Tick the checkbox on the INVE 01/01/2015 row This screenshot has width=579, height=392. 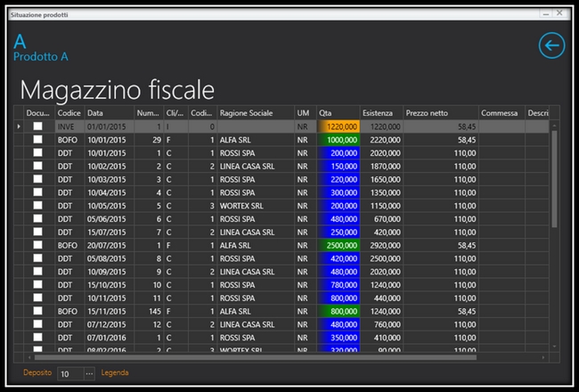38,127
